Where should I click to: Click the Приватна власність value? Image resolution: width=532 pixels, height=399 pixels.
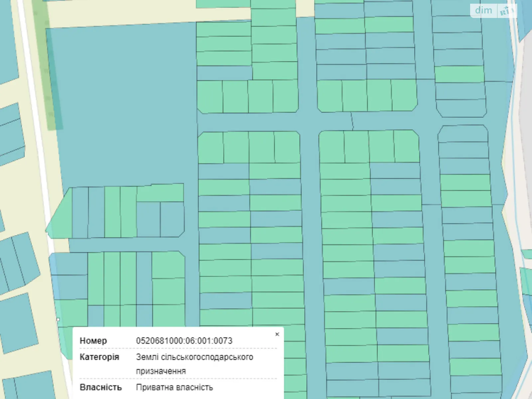(174, 387)
